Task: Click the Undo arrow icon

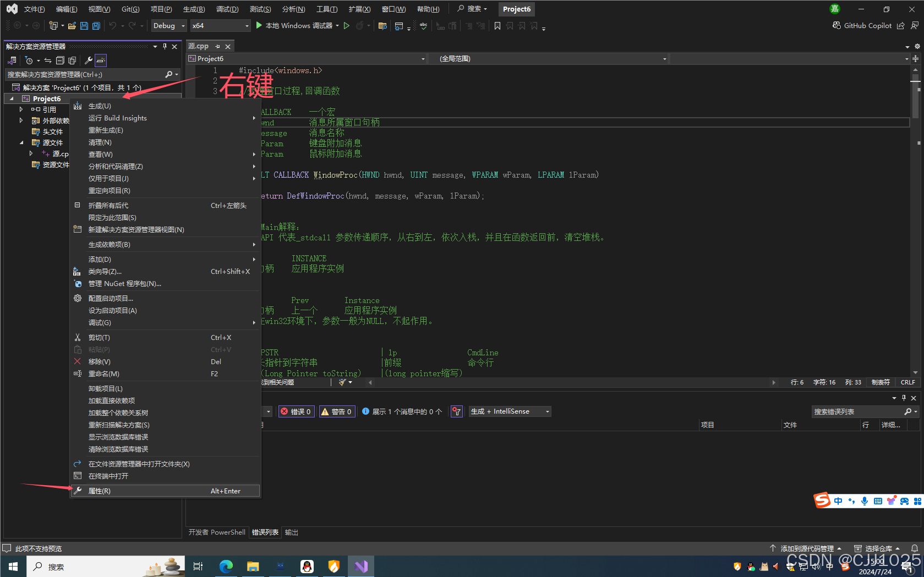Action: pyautogui.click(x=113, y=25)
